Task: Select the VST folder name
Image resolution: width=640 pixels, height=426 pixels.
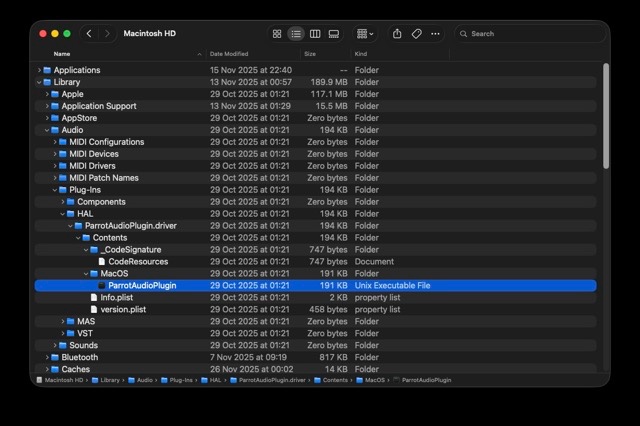Action: [85, 333]
